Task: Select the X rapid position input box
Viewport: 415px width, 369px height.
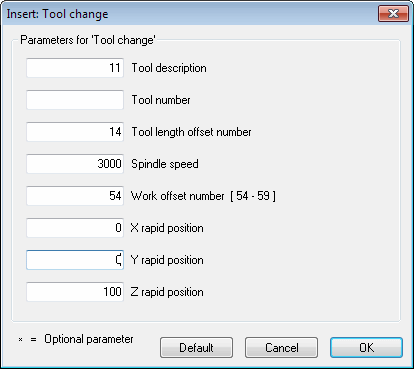Action: [x=75, y=228]
